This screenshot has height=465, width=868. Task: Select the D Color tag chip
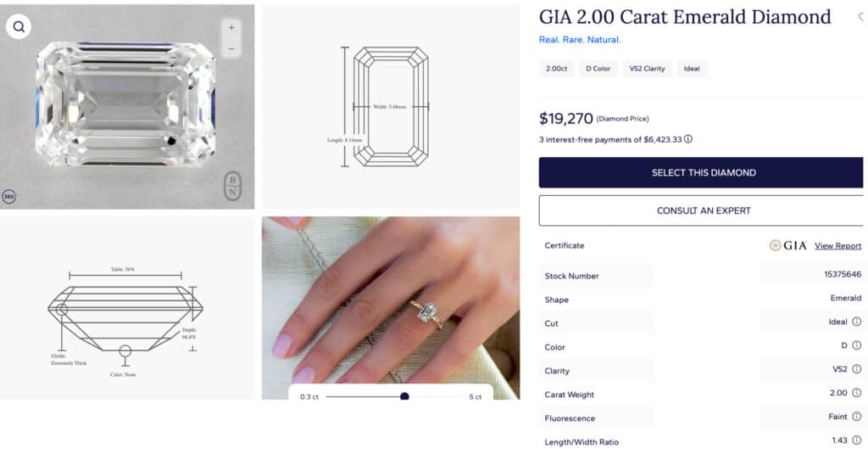click(x=598, y=69)
